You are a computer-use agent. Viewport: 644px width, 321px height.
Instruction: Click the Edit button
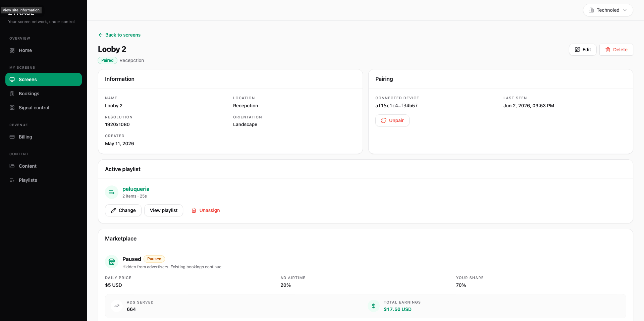point(583,50)
